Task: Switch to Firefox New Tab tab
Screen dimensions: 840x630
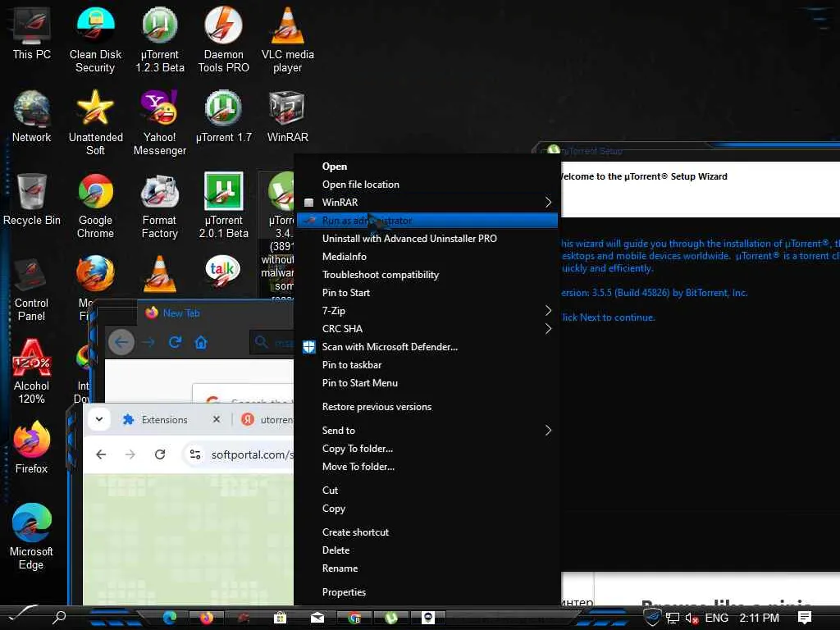Action: (214, 313)
